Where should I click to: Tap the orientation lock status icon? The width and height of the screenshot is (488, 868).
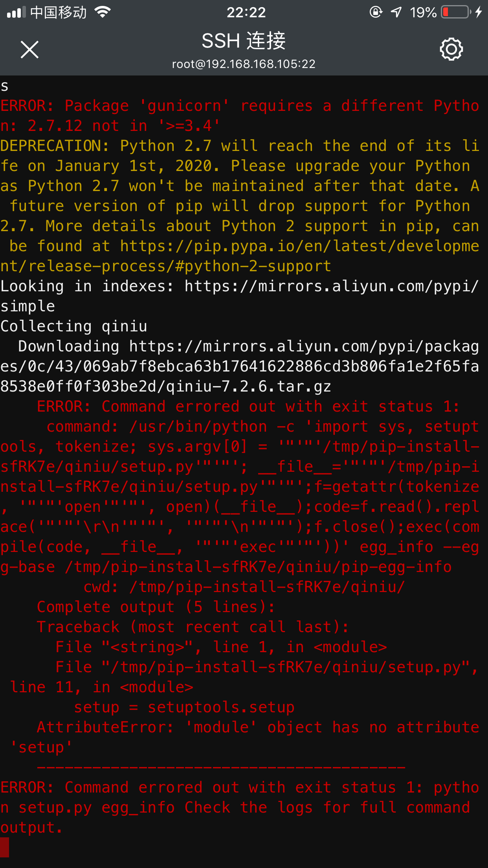point(376,12)
